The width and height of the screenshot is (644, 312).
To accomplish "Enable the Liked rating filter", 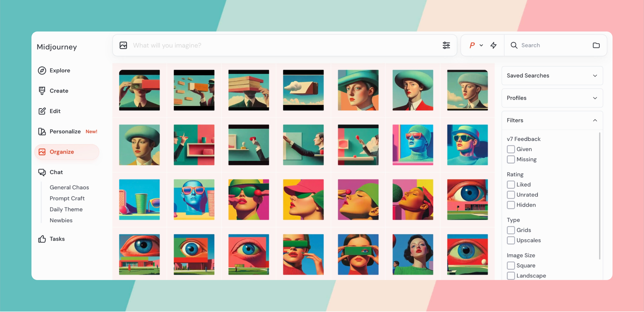I will coord(511,185).
